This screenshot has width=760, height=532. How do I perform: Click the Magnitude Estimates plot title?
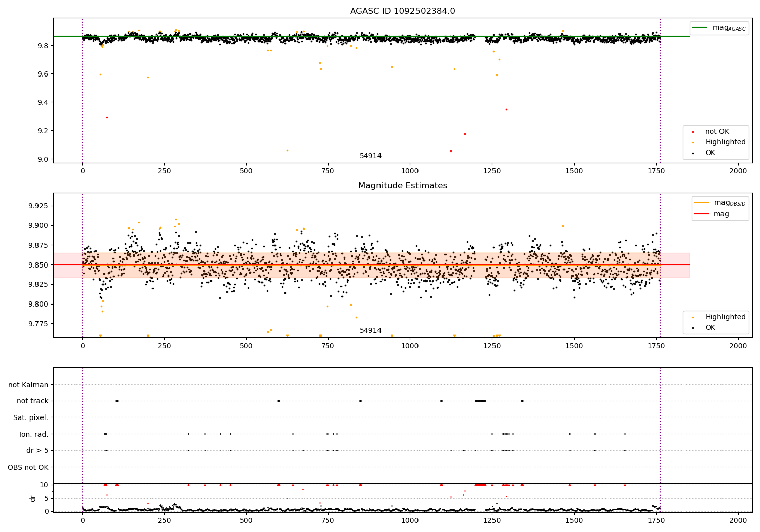coord(402,186)
